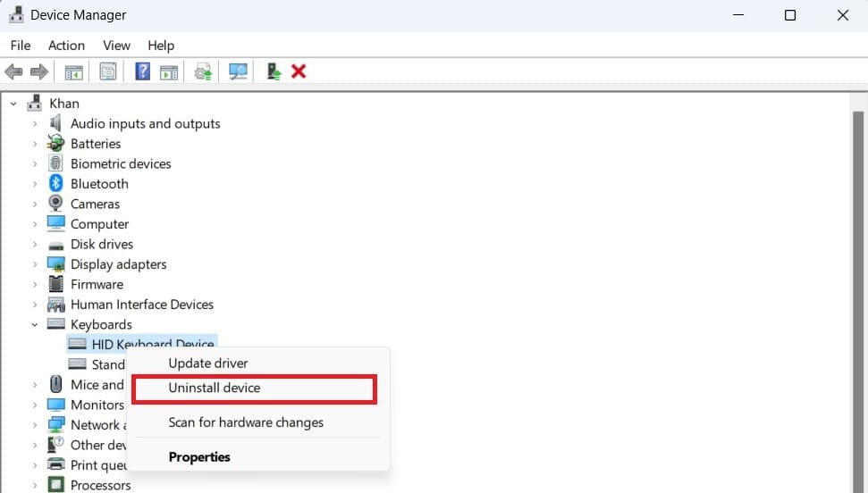The width and height of the screenshot is (868, 493).
Task: Click the Display adapters icon
Action: [x=56, y=264]
